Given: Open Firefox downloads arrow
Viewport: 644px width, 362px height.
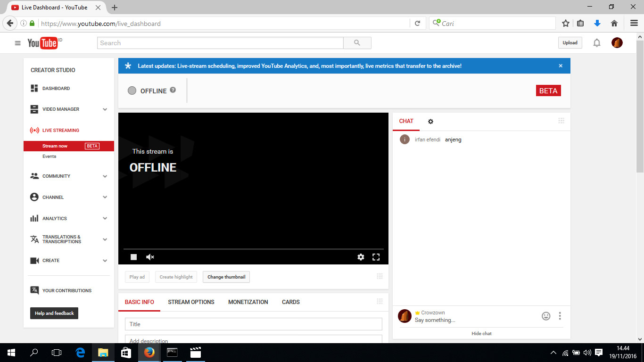Looking at the screenshot, I should click(x=597, y=23).
